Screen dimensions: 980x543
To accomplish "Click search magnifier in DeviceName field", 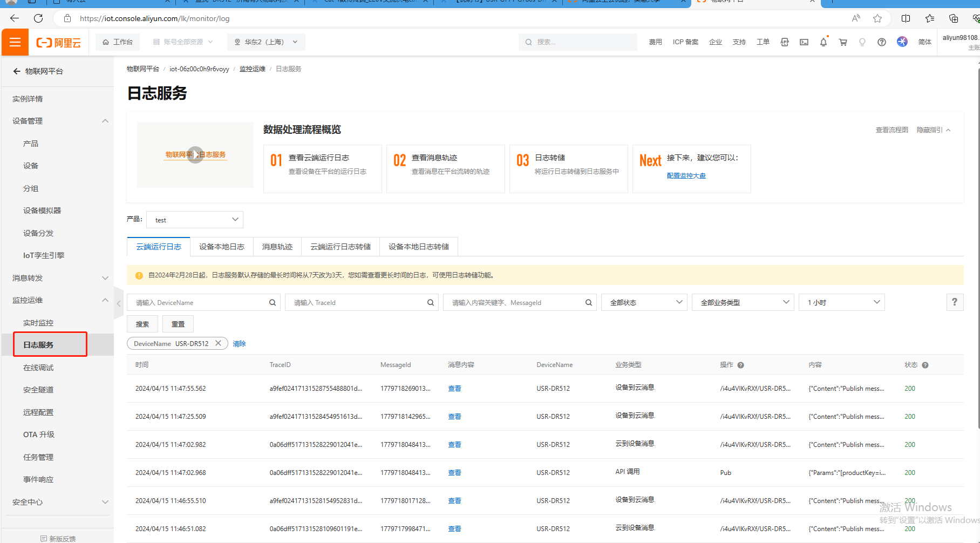I will (x=273, y=303).
